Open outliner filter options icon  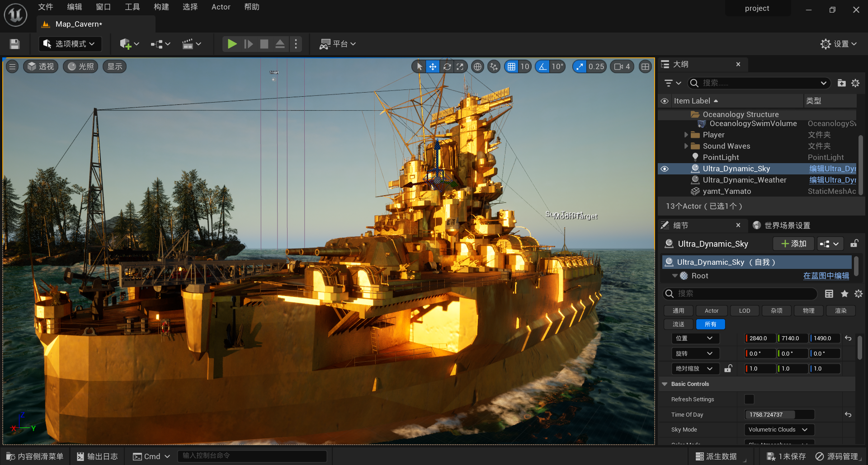[672, 83]
